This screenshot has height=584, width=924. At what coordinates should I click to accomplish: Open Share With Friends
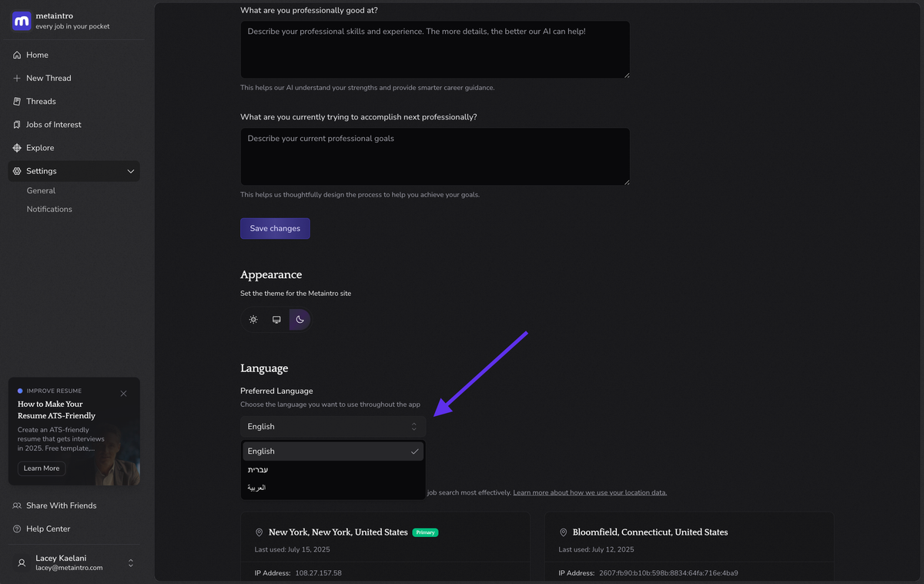tap(61, 506)
